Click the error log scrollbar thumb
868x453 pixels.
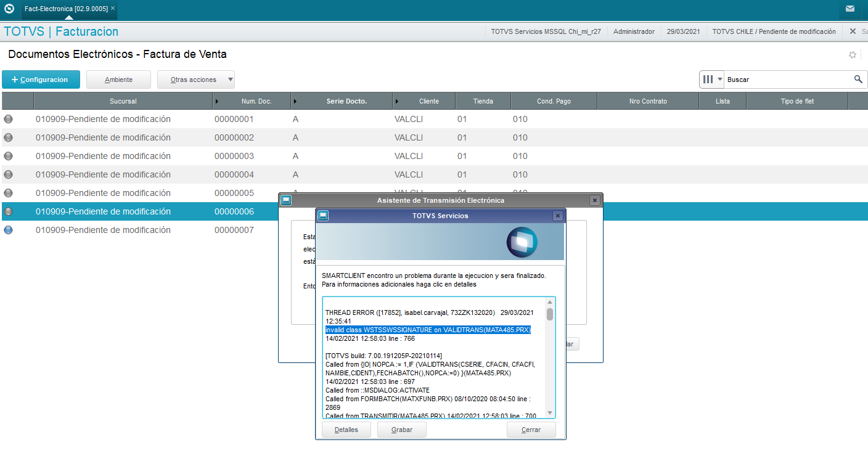pyautogui.click(x=550, y=314)
